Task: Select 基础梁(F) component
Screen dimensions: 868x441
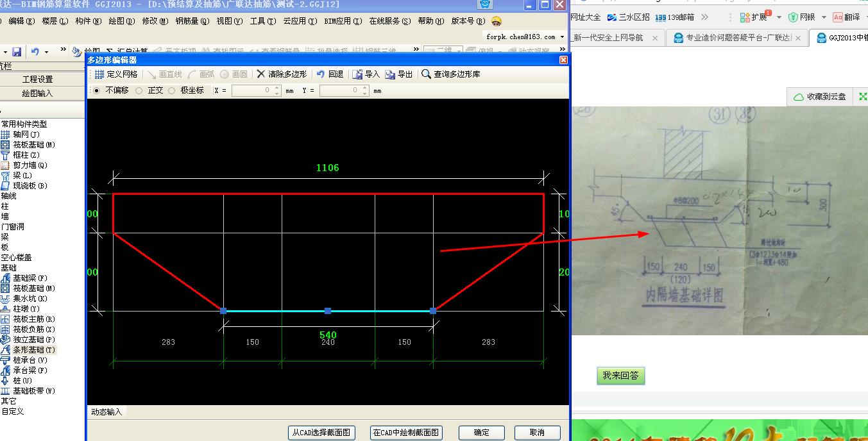Action: point(24,278)
